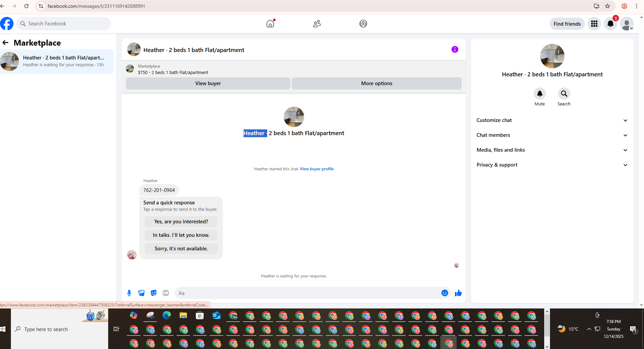Expand Privacy & support section
This screenshot has height=349, width=644.
pyautogui.click(x=552, y=165)
